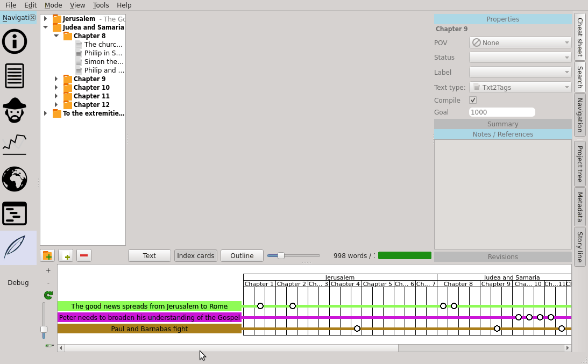Open the POV dropdown
The image size is (588, 364).
click(x=521, y=42)
